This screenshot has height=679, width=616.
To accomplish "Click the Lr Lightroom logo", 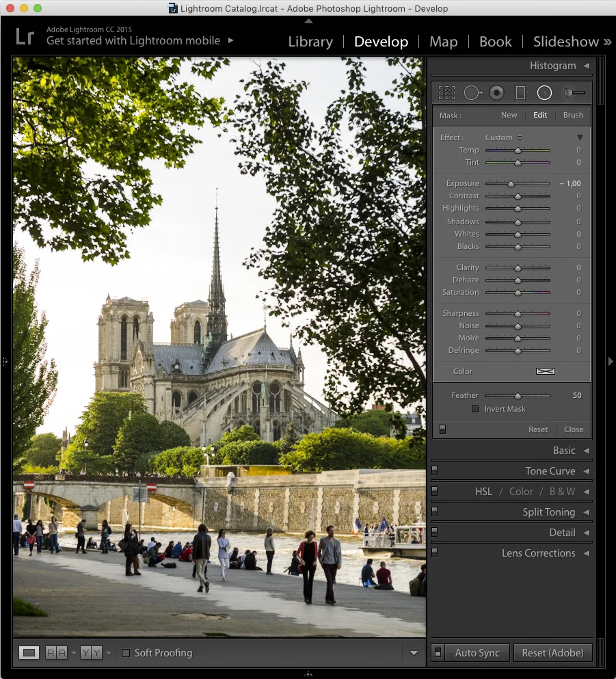I will point(24,36).
